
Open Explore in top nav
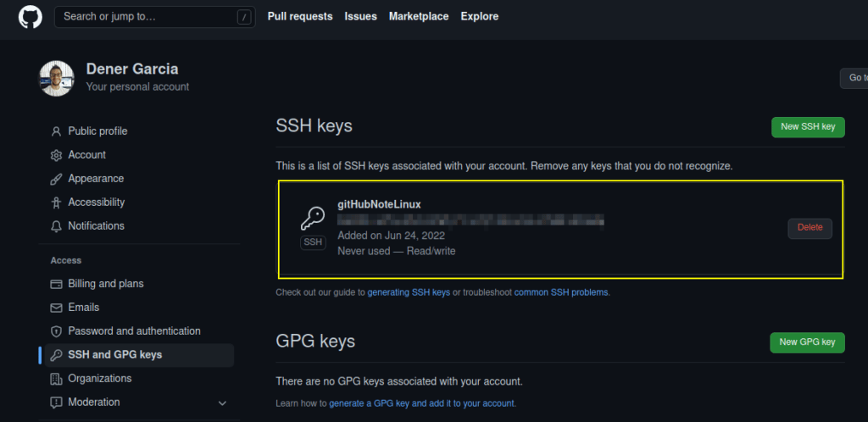pyautogui.click(x=480, y=17)
